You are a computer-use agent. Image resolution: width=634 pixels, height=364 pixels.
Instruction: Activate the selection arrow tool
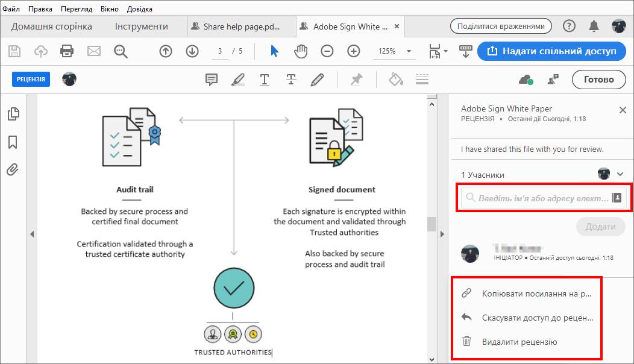point(274,51)
